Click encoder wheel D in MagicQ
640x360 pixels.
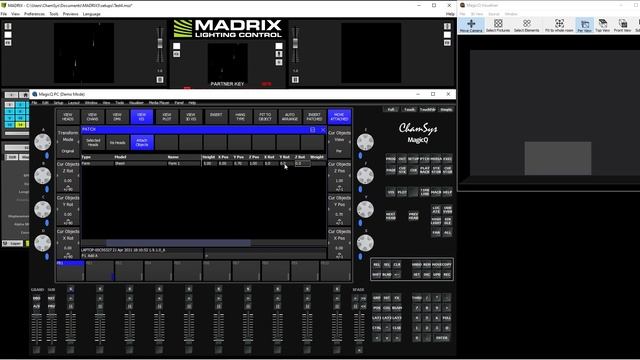click(42, 243)
